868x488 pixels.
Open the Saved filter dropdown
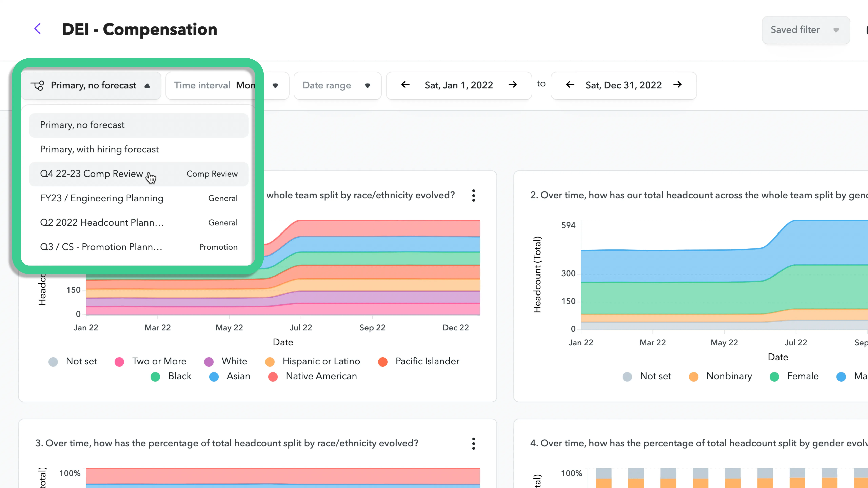point(806,30)
